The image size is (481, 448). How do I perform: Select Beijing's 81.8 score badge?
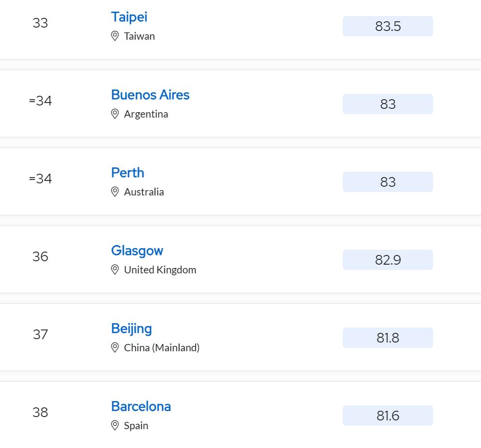point(388,338)
